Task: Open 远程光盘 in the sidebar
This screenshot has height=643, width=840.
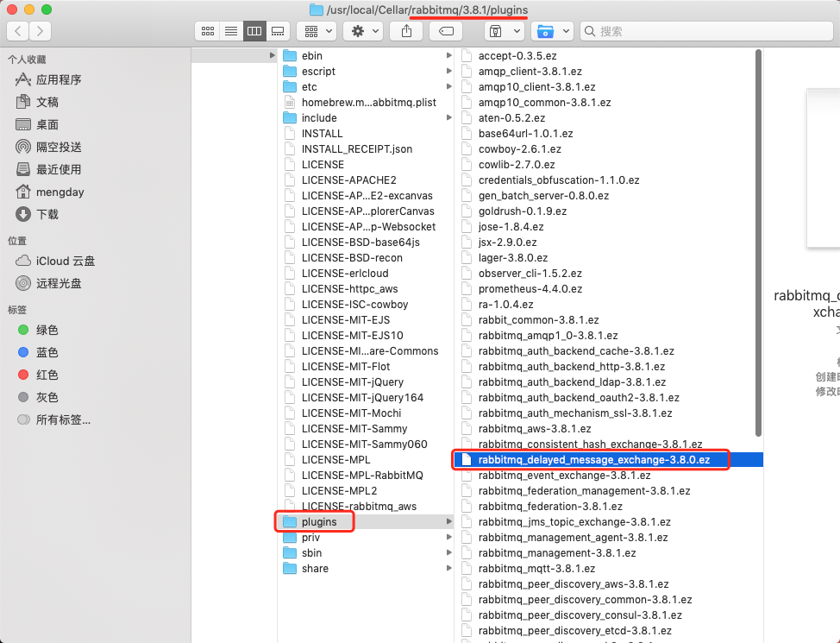Action: [48, 283]
